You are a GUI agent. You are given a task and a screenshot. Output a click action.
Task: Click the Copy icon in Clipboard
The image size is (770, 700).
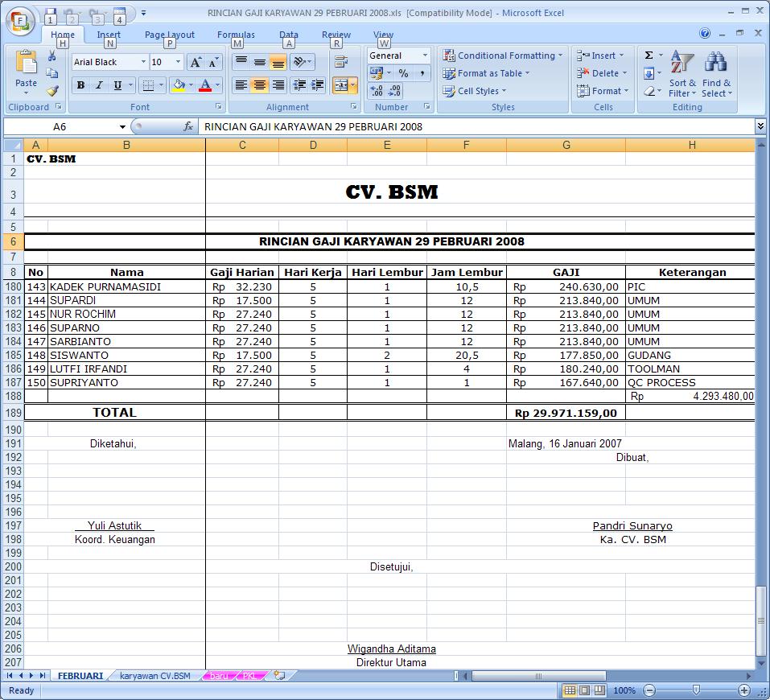[x=52, y=73]
